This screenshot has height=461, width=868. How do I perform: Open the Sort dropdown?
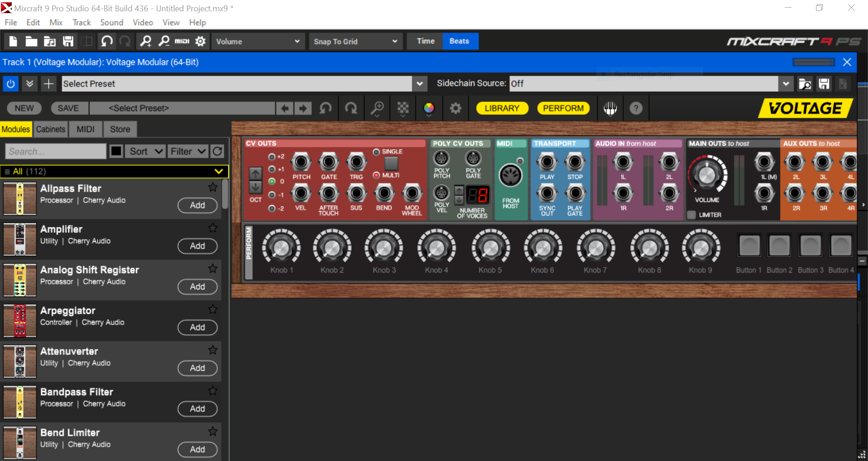click(x=145, y=151)
